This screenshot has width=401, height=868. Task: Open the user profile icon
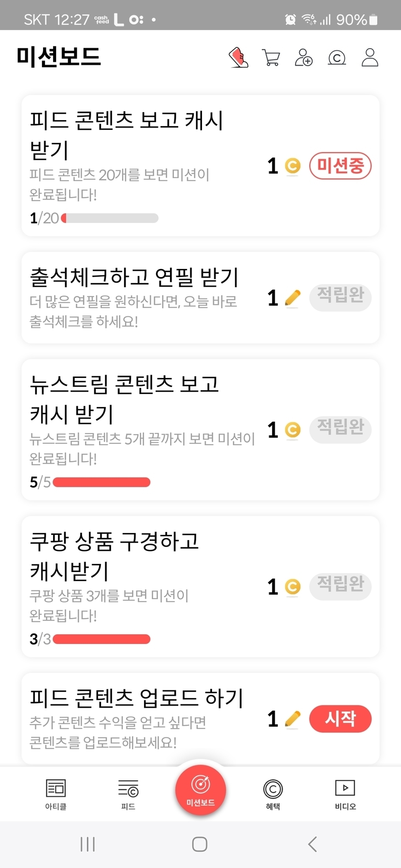tap(370, 57)
